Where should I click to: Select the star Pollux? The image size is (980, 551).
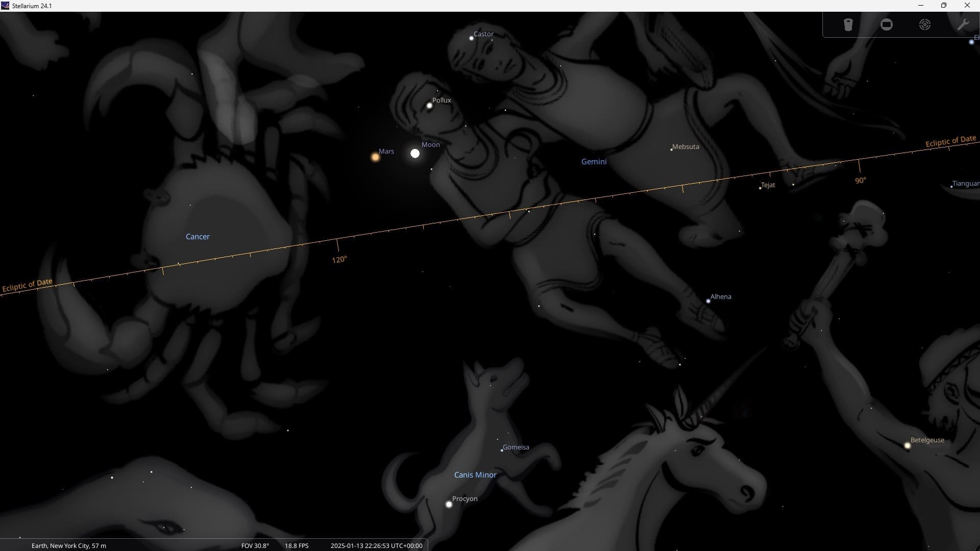429,106
